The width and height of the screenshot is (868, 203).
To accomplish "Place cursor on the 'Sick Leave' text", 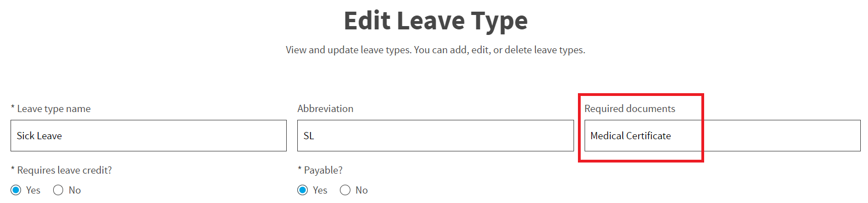I will tap(39, 136).
